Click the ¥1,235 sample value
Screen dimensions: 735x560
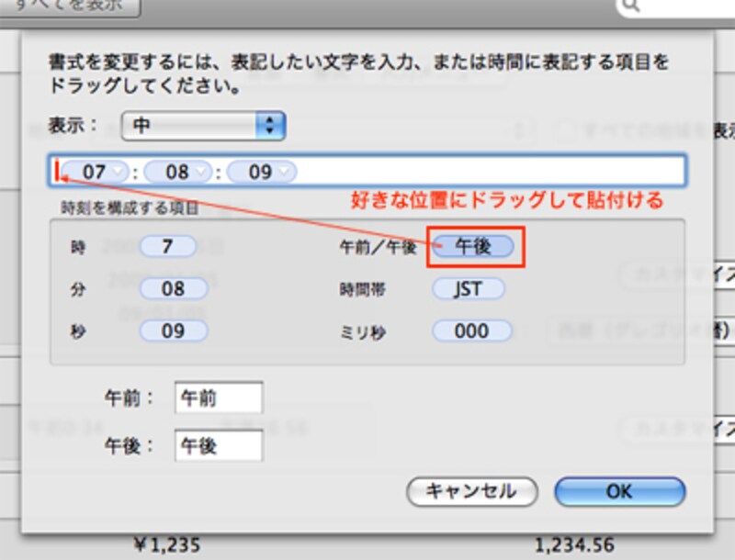click(x=168, y=545)
